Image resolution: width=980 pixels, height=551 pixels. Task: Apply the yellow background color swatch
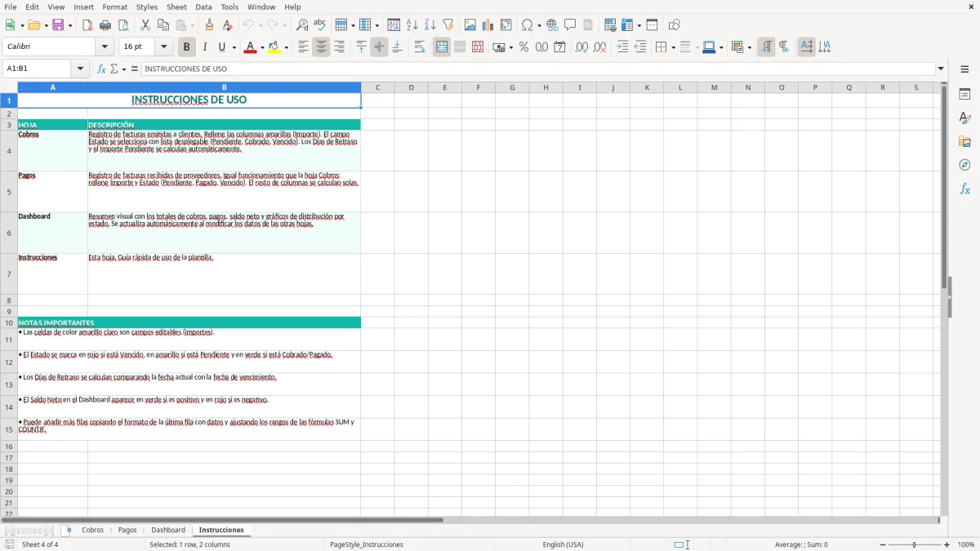pyautogui.click(x=274, y=47)
